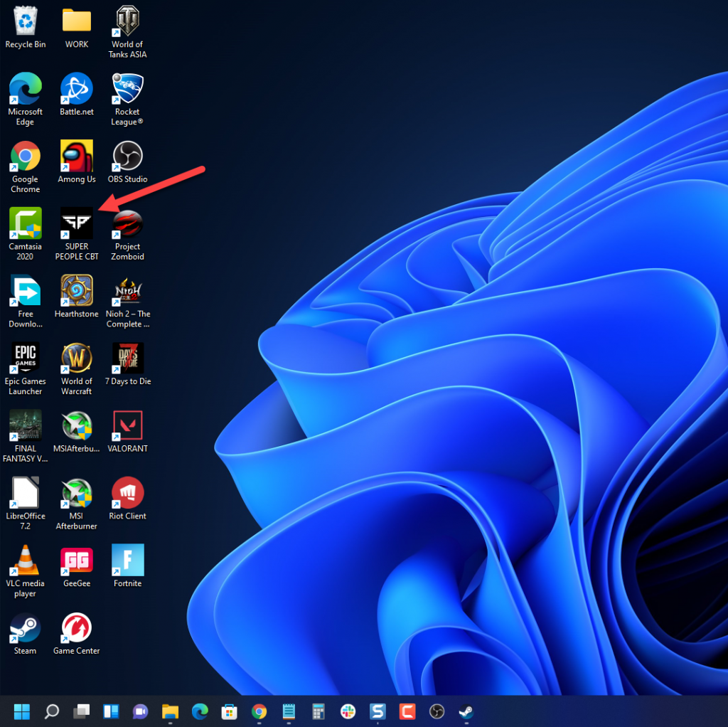Open Chat (Teams) on taskbar
Screen dimensions: 728x727
pos(140,711)
